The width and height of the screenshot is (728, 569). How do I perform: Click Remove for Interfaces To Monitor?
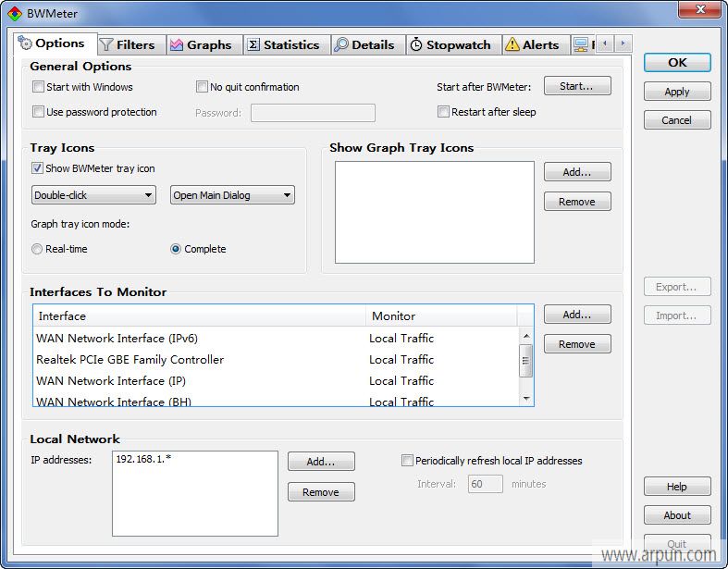(577, 344)
